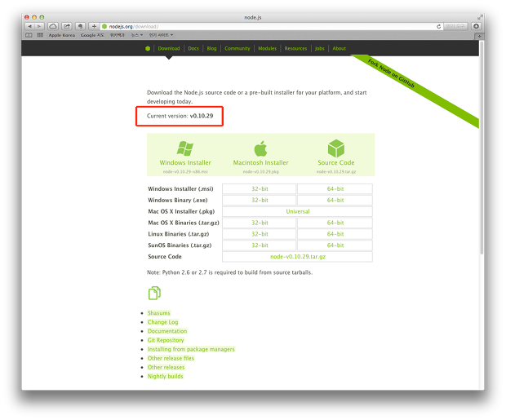Image resolution: width=506 pixels, height=420 pixels.
Task: Open the Documentation link
Action: point(167,331)
